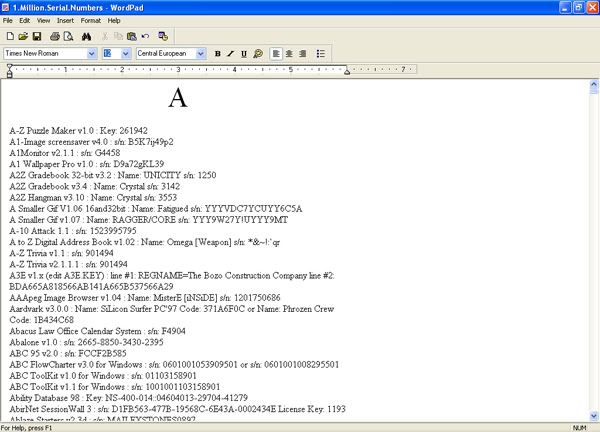This screenshot has width=600, height=432.
Task: Click the line 'AbirNet SessionWall 3'
Action: tap(177, 409)
